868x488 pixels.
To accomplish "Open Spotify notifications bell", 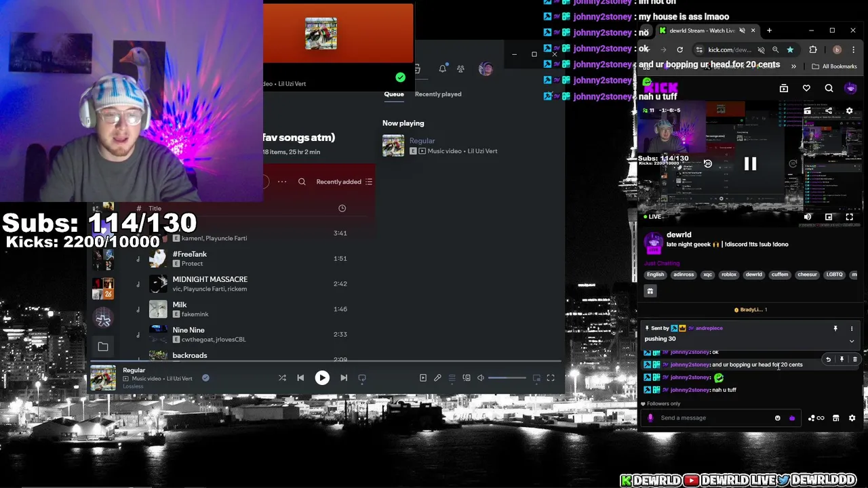I will pyautogui.click(x=442, y=68).
